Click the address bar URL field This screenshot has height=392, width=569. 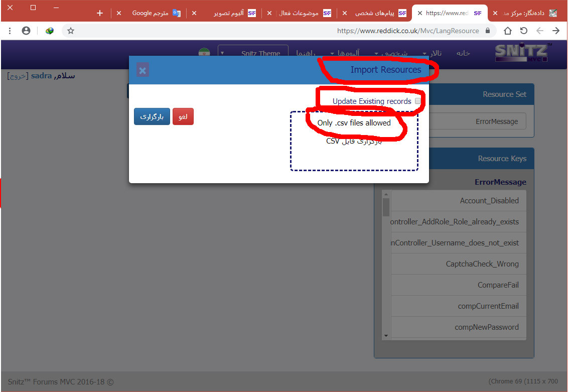[x=301, y=31]
